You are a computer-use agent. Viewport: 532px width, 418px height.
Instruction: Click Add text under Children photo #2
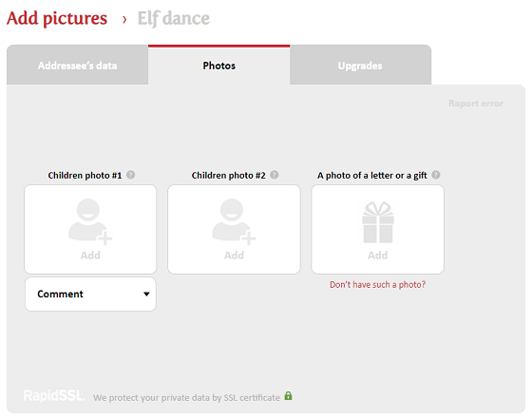coord(234,256)
